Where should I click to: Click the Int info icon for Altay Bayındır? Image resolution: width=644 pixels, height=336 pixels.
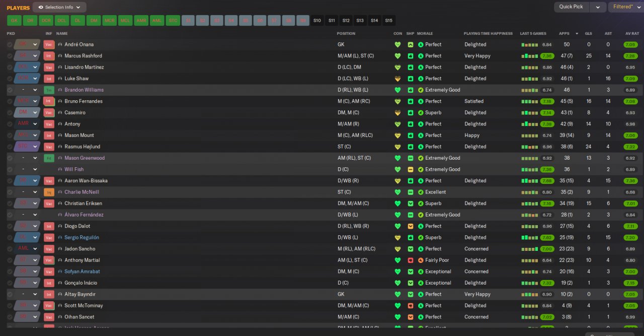pyautogui.click(x=49, y=294)
